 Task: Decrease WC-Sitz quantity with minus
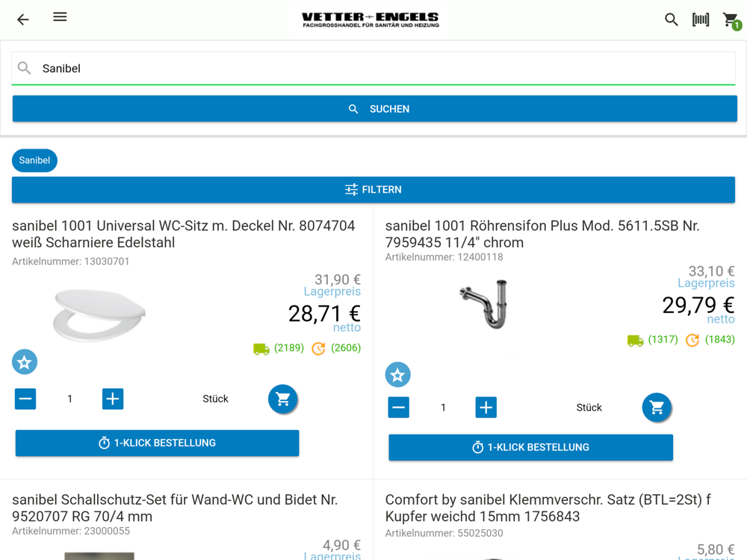25,399
